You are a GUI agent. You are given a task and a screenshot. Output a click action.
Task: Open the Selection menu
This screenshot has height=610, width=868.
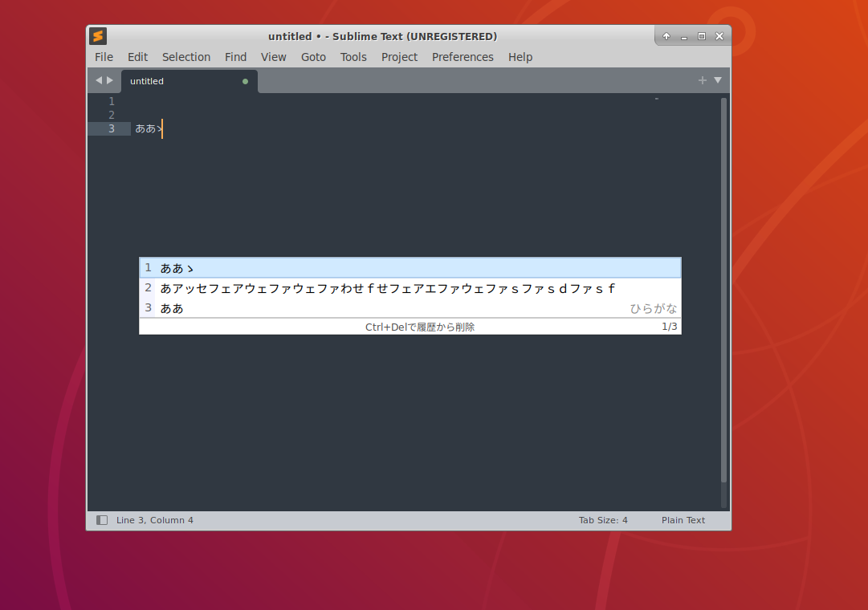pyautogui.click(x=186, y=57)
